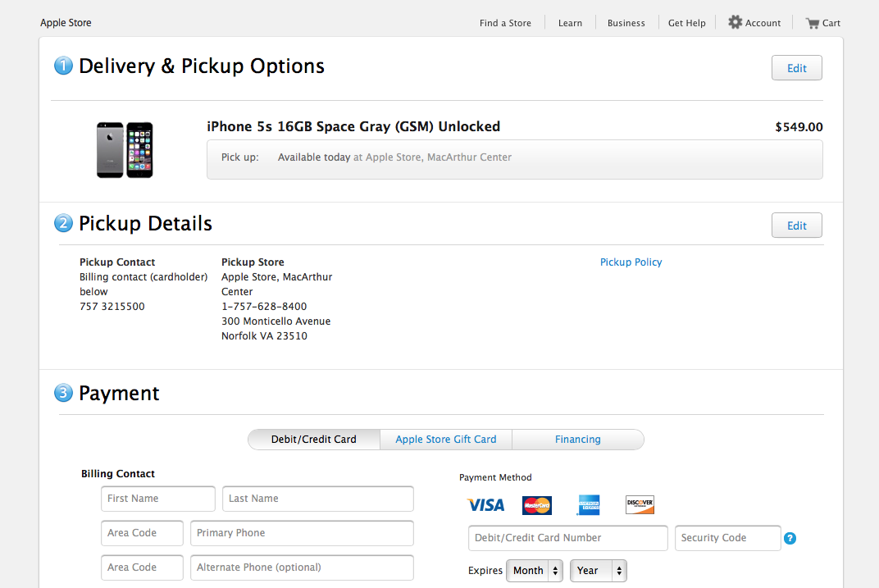Edit Delivery & Pickup Options
This screenshot has height=588, width=879.
pyautogui.click(x=796, y=68)
